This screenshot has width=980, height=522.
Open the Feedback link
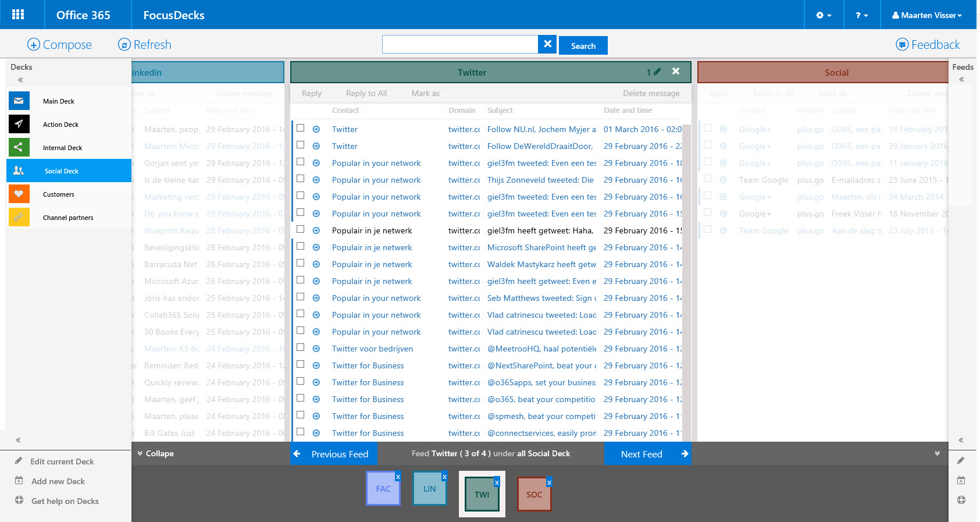click(x=928, y=45)
